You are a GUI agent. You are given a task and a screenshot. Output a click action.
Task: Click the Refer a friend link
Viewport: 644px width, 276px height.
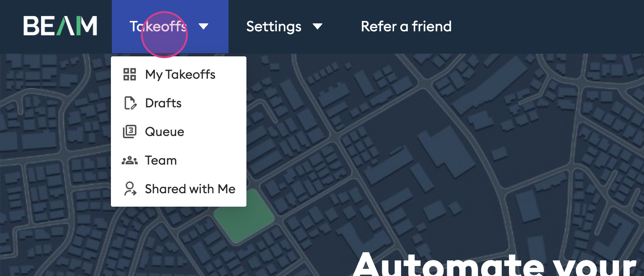406,26
